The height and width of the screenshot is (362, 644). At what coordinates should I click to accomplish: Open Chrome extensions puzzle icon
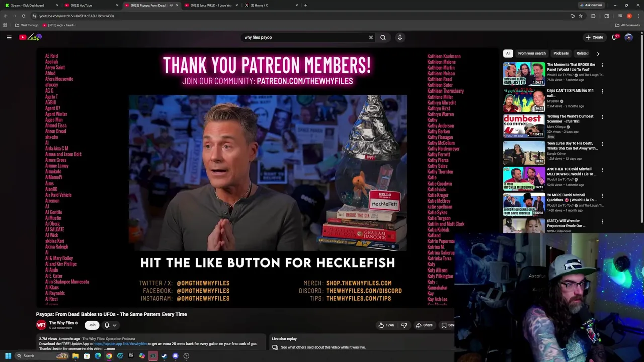593,16
